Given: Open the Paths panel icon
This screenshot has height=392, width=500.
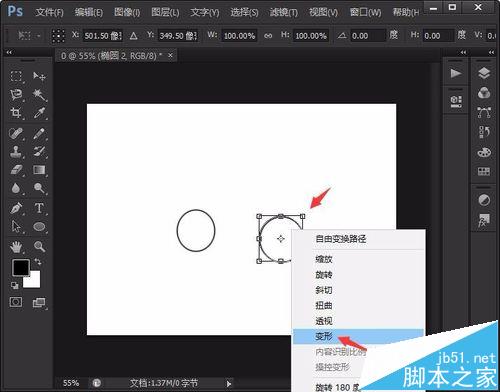Looking at the screenshot, I should click(484, 113).
